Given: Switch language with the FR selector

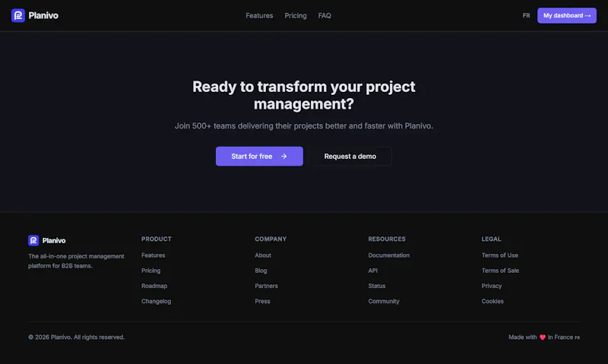Looking at the screenshot, I should click(x=526, y=15).
